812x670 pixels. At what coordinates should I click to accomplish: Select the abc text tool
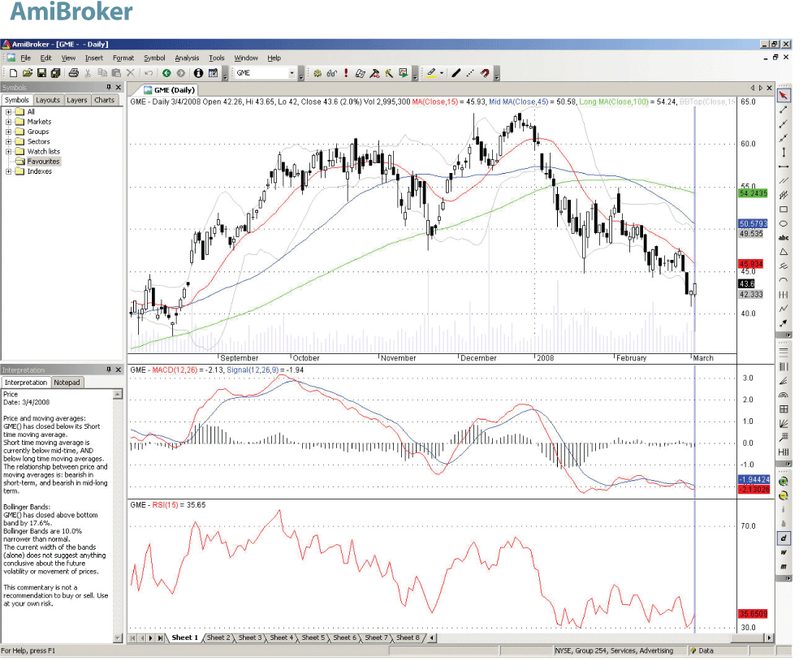click(783, 238)
